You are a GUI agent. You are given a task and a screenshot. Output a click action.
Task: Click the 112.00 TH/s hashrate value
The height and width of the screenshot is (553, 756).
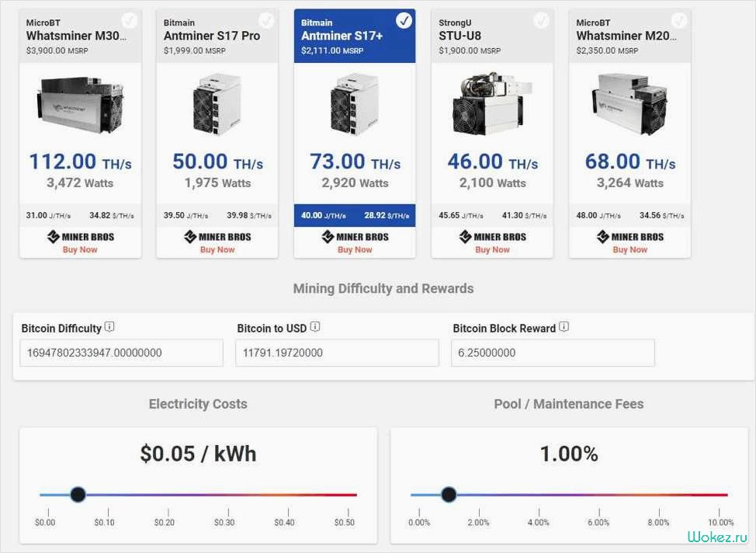point(81,162)
